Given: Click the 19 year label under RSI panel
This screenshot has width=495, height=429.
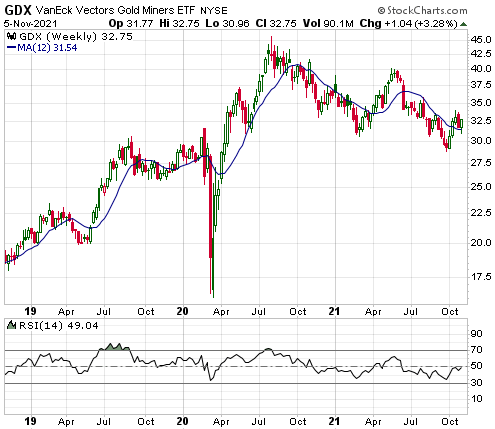Looking at the screenshot, I should coord(30,421).
